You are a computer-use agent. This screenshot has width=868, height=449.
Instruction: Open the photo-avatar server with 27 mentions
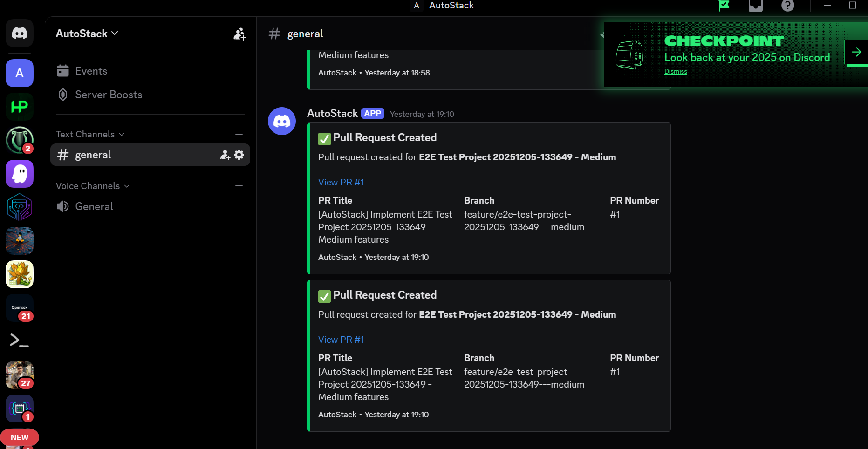coord(20,375)
